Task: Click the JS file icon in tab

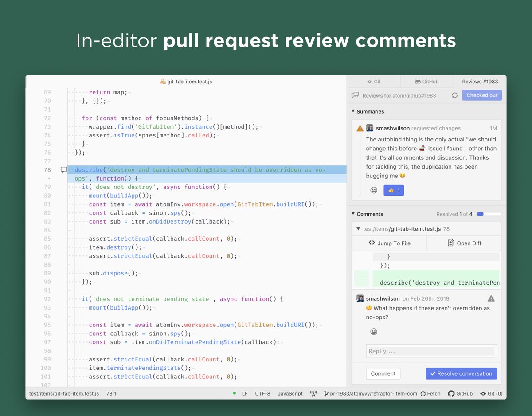Action: click(163, 82)
